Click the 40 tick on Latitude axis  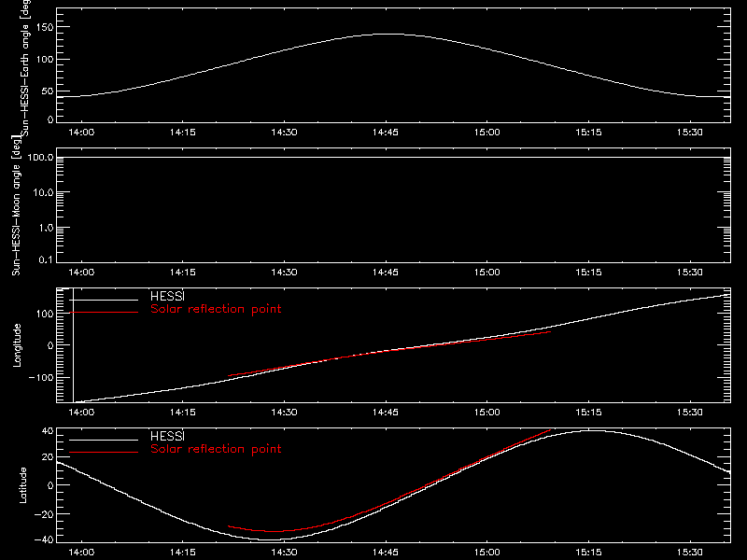click(48, 431)
